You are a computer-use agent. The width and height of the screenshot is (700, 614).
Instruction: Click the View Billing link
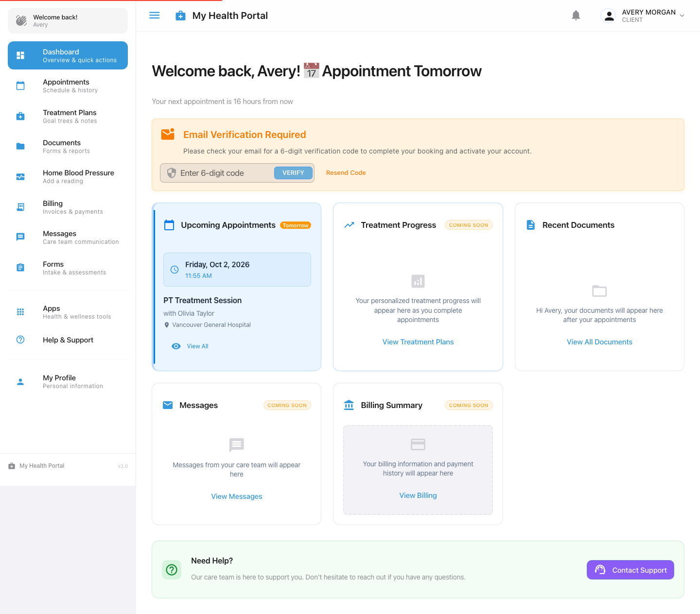[x=418, y=495]
